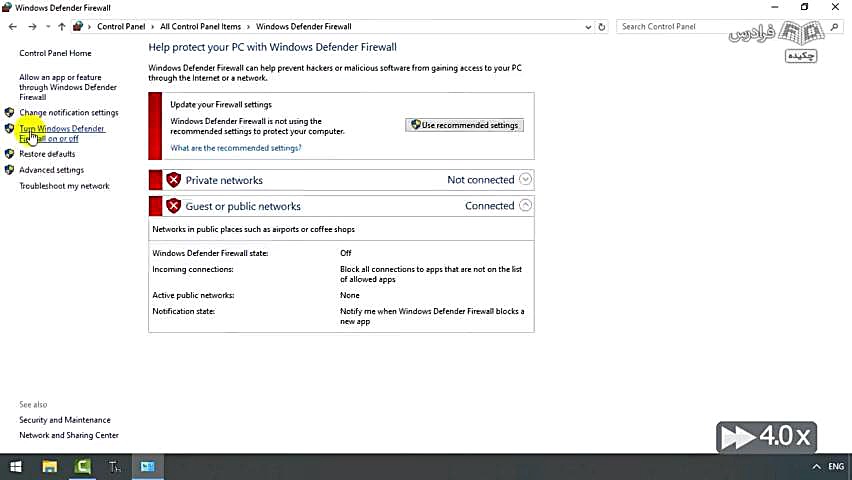Image resolution: width=852 pixels, height=480 pixels.
Task: Open Troubleshoot my network
Action: click(65, 186)
